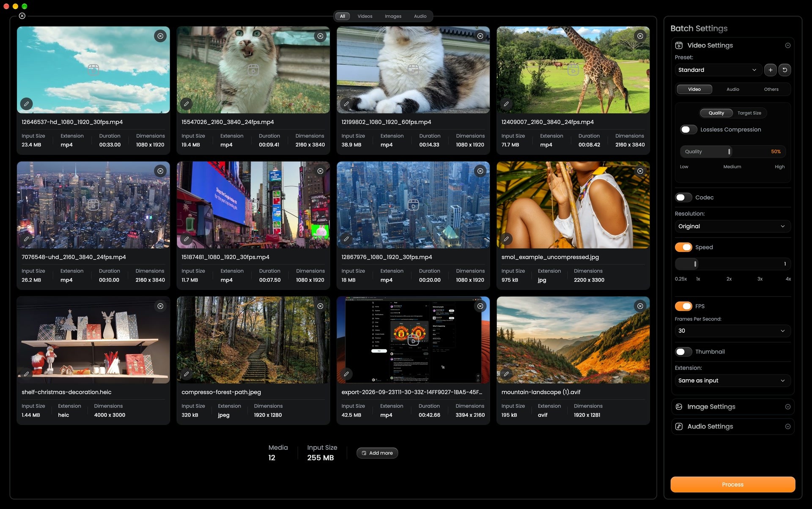Remove compresso-forest-path.jpeg from the batch
Viewport: 812px width, 509px height.
coord(320,306)
